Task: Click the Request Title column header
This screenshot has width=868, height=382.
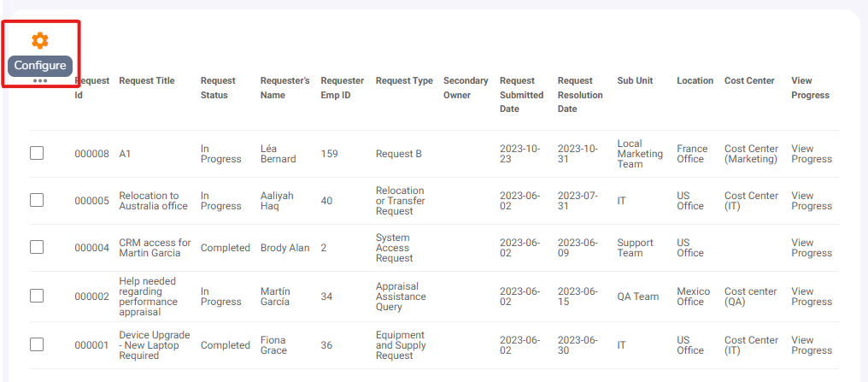Action: 147,81
